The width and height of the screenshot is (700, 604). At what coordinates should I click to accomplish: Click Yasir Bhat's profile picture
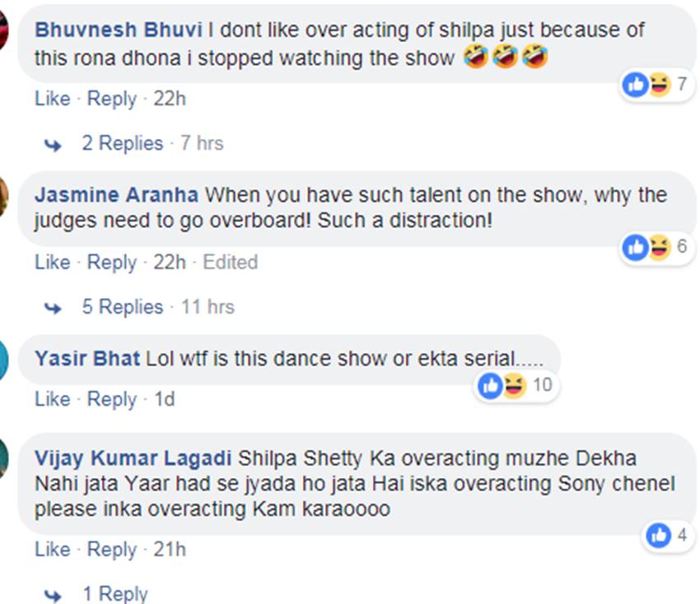pyautogui.click(x=3, y=360)
